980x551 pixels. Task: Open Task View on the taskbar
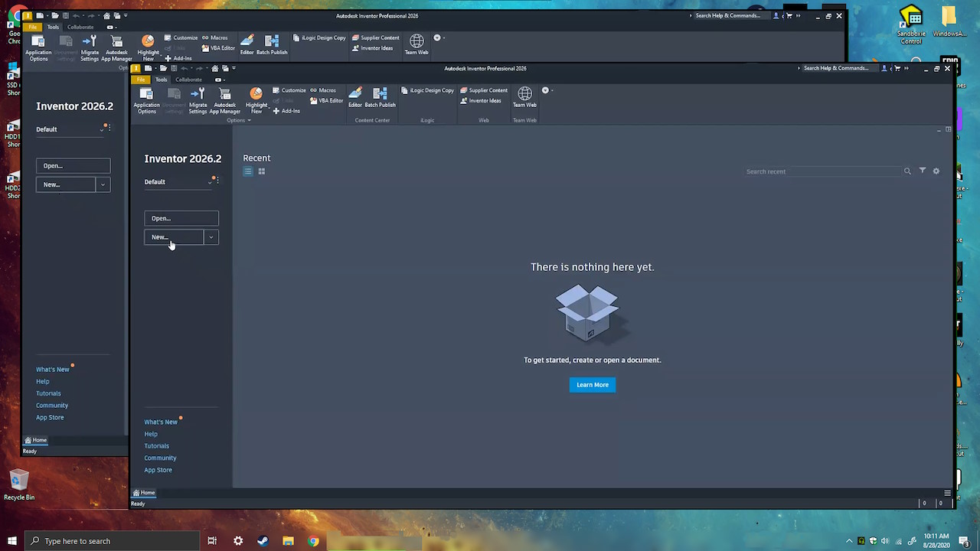click(x=212, y=541)
